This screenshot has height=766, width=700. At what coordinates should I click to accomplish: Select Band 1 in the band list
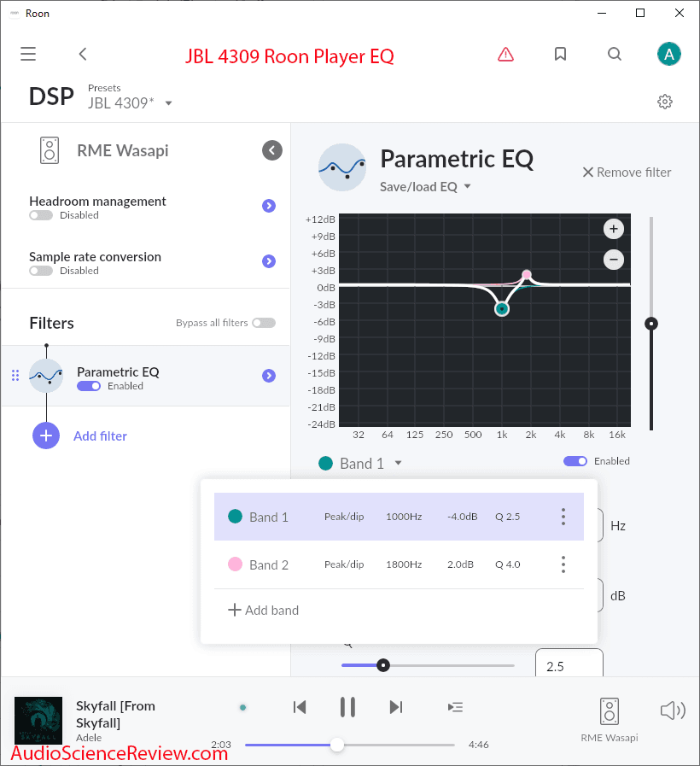tap(400, 517)
